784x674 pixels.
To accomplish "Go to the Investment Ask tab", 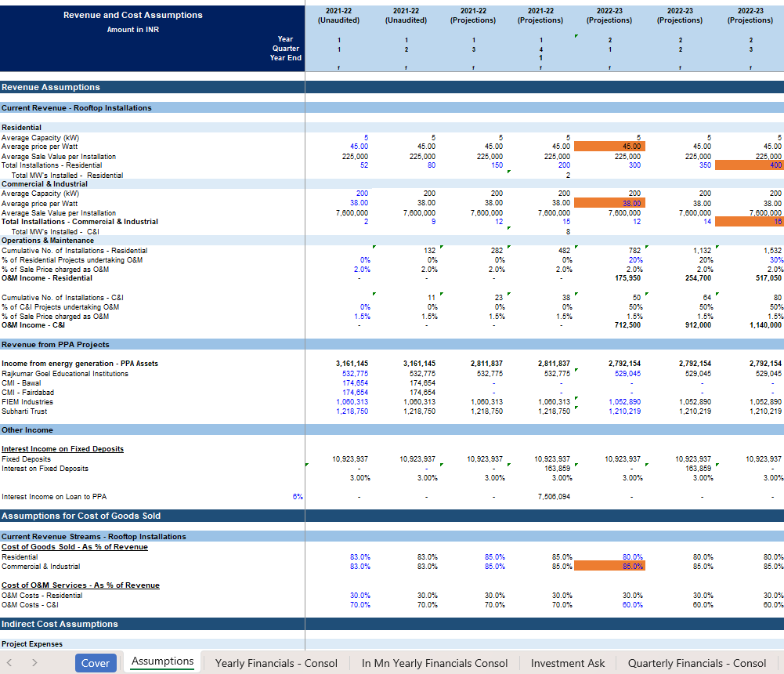I will click(x=568, y=663).
